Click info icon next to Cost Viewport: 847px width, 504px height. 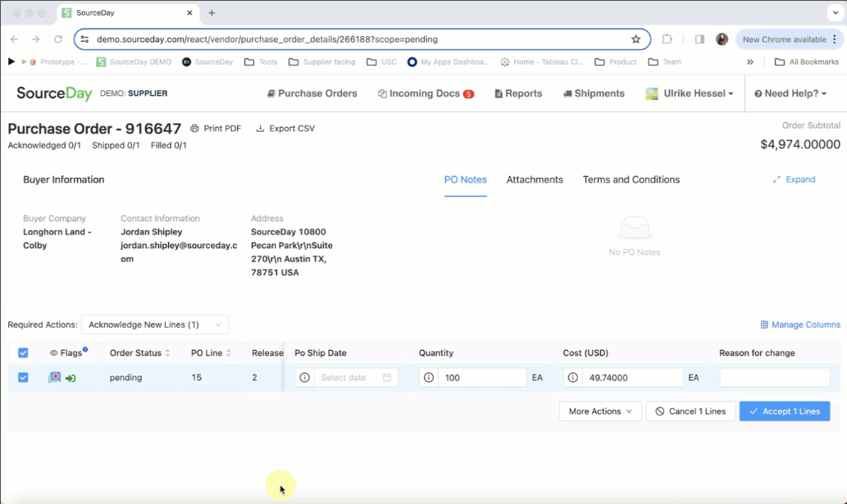tap(572, 377)
